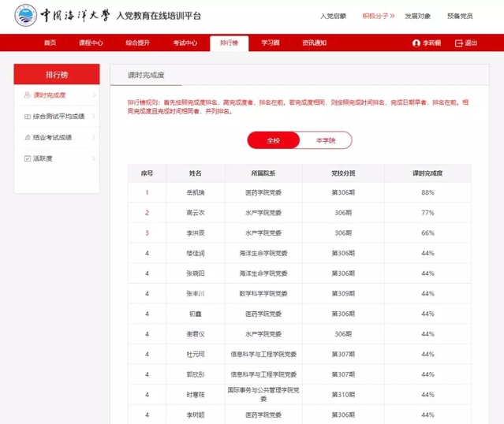
Task: Switch ranking scope to 全校
Action: 273,140
